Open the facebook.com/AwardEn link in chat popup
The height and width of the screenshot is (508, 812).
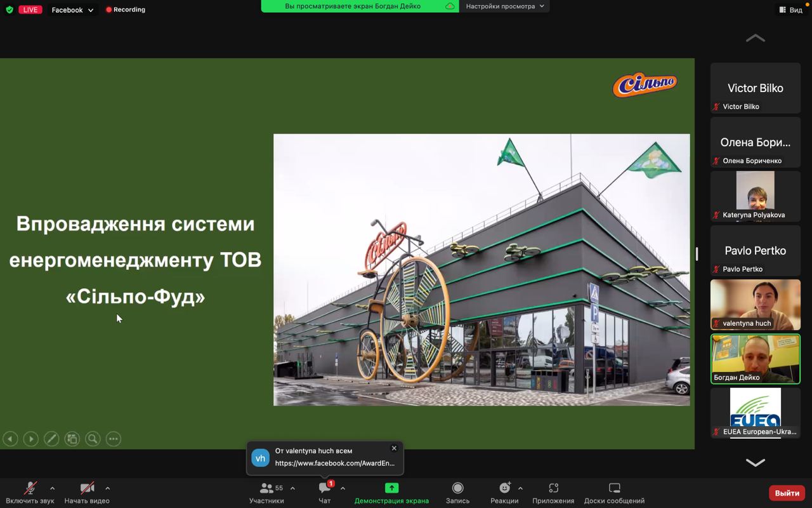click(335, 464)
